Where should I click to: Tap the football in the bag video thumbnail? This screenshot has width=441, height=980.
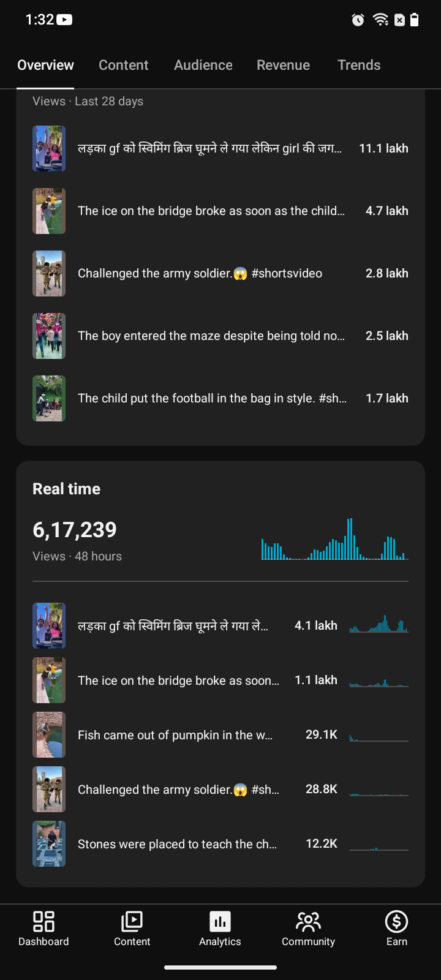pos(49,398)
